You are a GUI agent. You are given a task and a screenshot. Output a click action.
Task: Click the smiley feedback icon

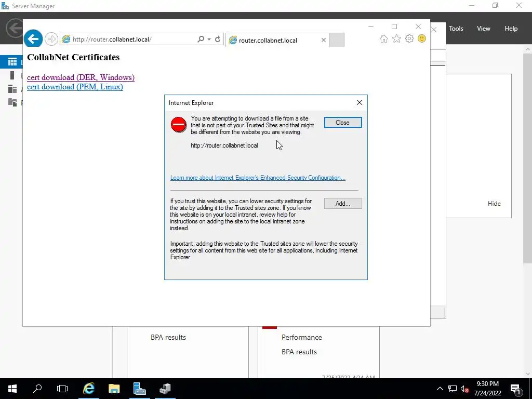[x=422, y=38]
